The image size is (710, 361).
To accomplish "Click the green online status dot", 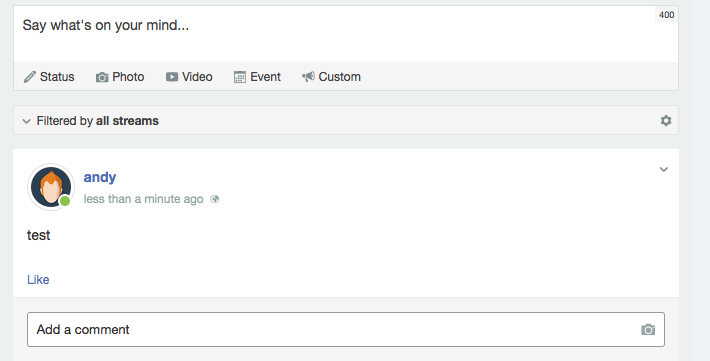I will [65, 201].
